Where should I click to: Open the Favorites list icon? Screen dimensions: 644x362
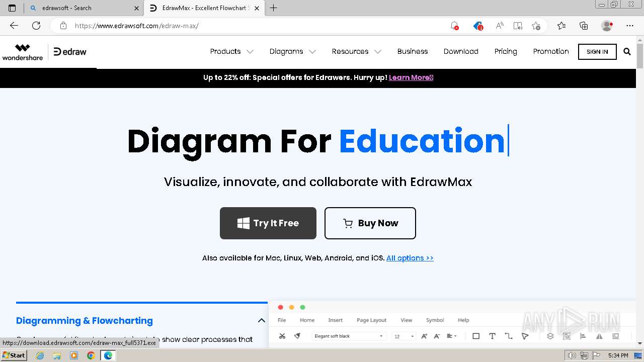(561, 26)
